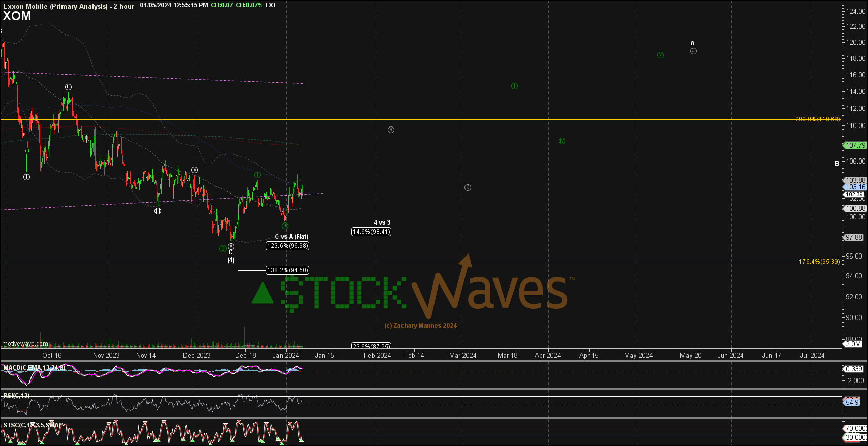Click the circled c label below wave A
The width and height of the screenshot is (868, 446).
[x=693, y=51]
